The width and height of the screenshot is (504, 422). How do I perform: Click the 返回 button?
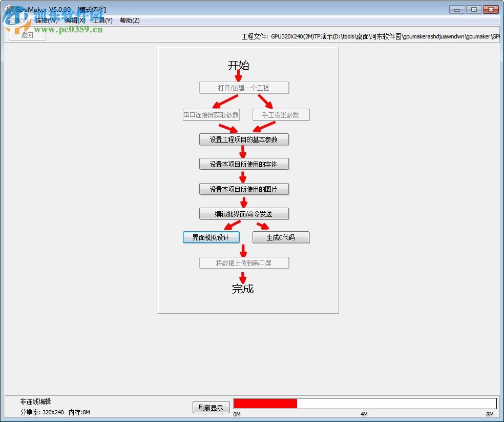pos(27,36)
